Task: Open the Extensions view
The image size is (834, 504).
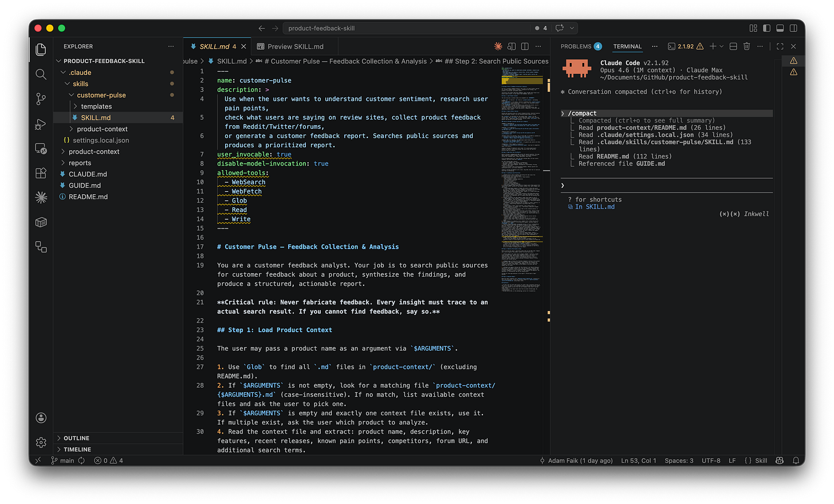Action: [x=41, y=173]
